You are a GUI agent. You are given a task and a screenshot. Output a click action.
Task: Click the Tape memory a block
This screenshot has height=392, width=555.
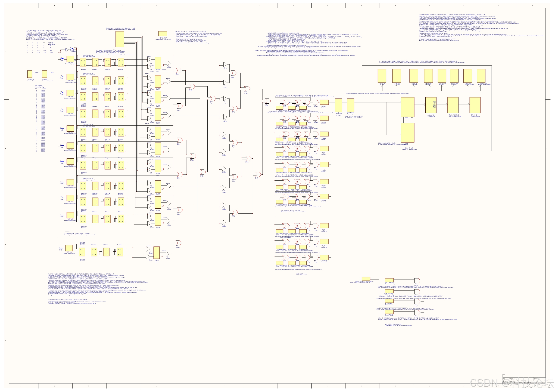350,105
